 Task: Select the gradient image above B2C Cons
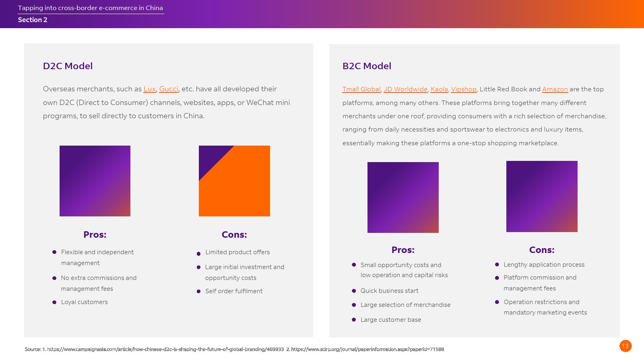pyautogui.click(x=542, y=196)
